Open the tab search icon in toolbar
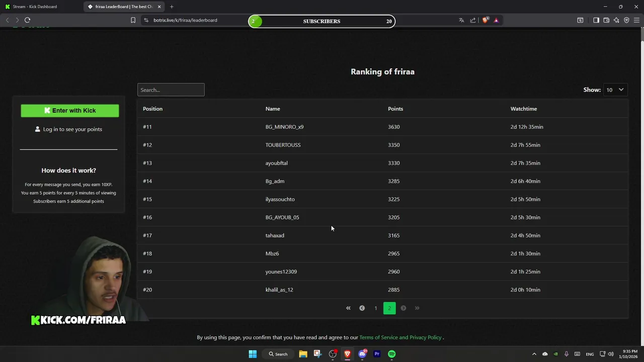The width and height of the screenshot is (644, 362). point(580,20)
